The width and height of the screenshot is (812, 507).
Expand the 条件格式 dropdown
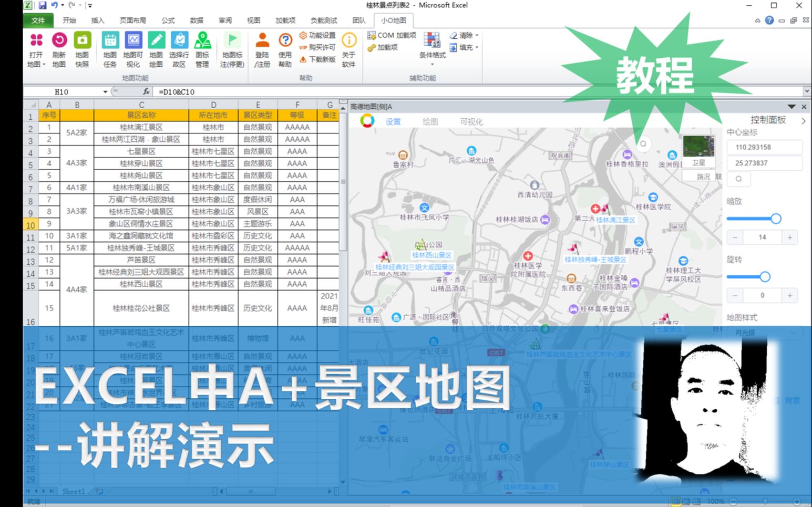(432, 65)
